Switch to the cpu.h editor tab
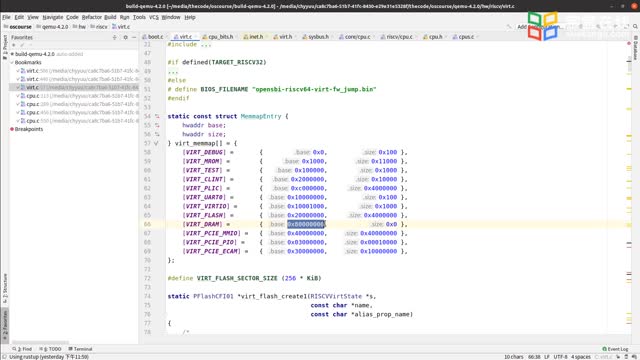The width and height of the screenshot is (640, 360). [x=435, y=37]
